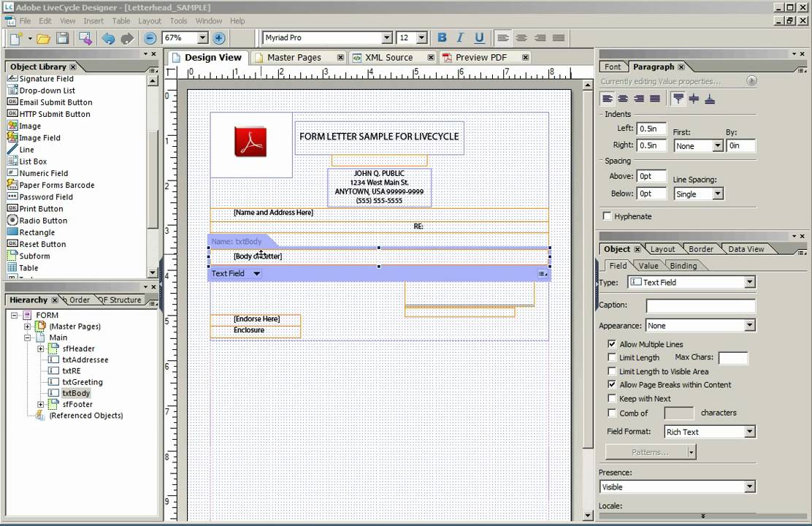Click toolbar align center icon
The image size is (812, 526).
(521, 38)
